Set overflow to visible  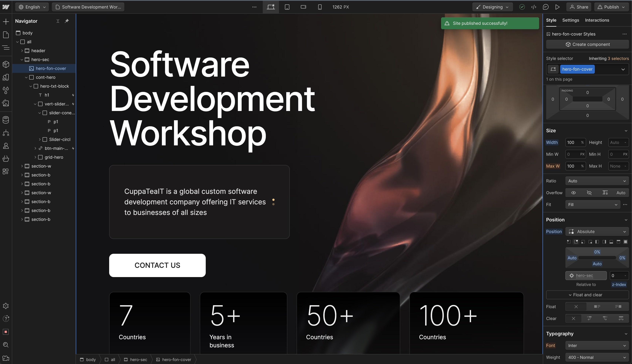coord(573,193)
